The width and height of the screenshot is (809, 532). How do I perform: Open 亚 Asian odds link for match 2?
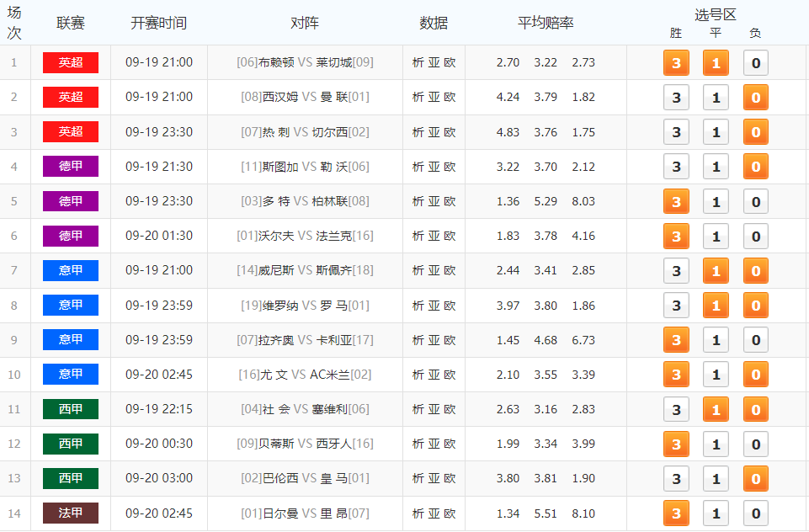point(434,97)
